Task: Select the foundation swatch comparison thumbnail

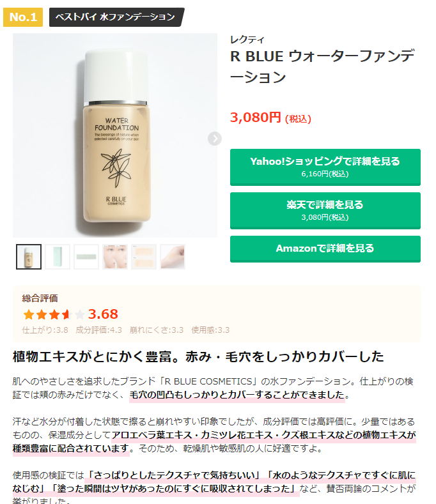Action: tap(143, 257)
